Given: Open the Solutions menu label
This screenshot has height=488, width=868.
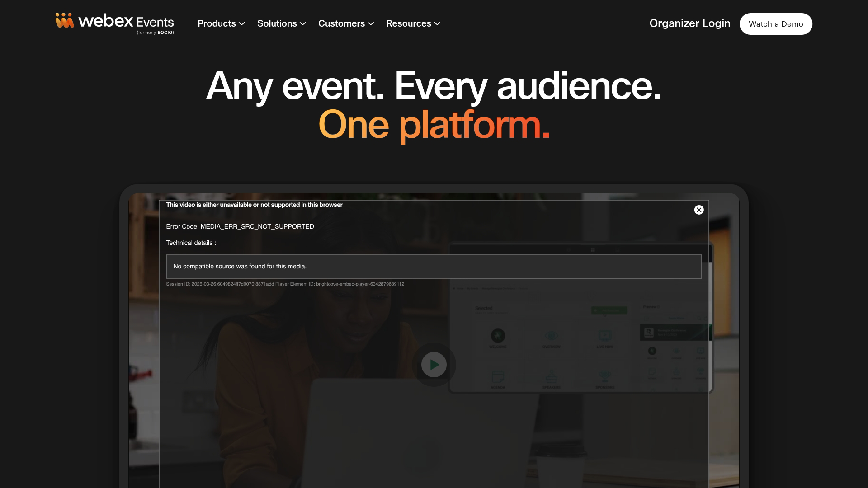Looking at the screenshot, I should [277, 23].
